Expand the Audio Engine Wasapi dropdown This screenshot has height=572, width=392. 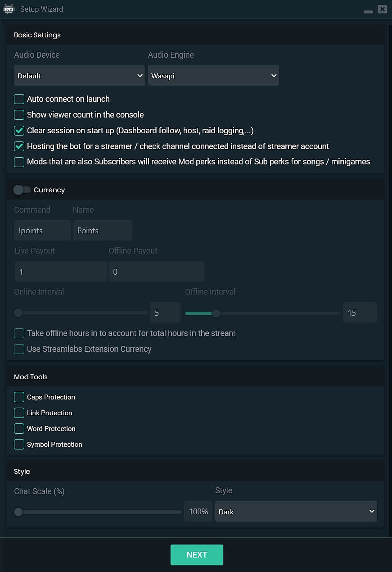pyautogui.click(x=213, y=76)
